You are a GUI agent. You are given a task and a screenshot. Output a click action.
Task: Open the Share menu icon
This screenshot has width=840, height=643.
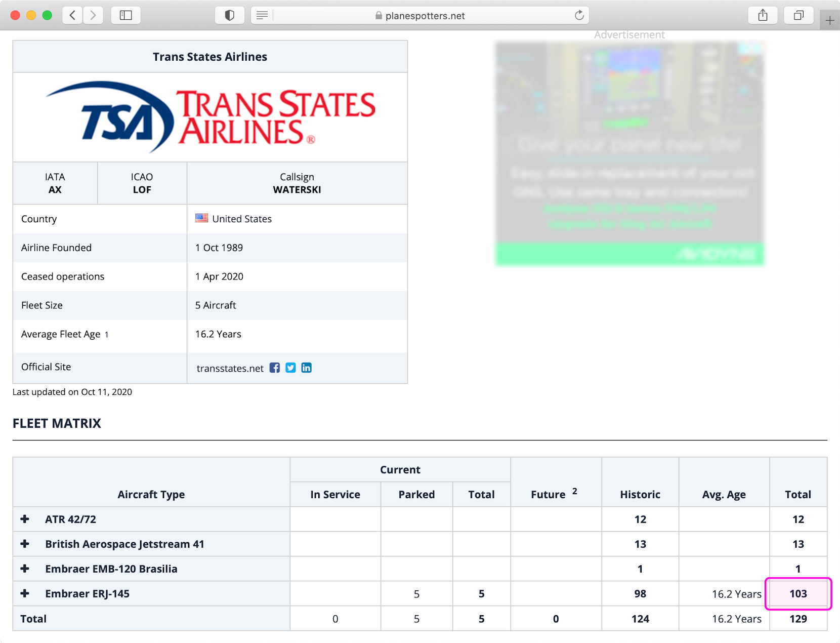tap(763, 15)
